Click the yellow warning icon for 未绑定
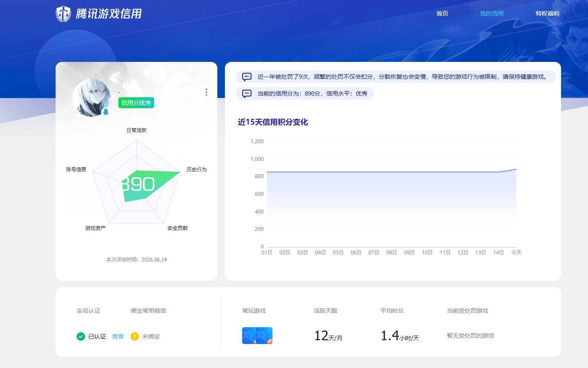 click(135, 336)
